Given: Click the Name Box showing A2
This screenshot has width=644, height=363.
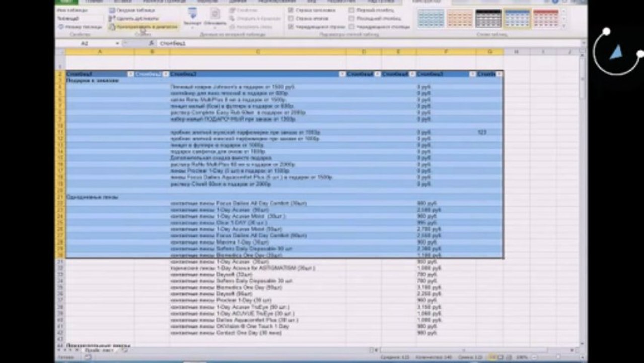Looking at the screenshot, I should coord(85,44).
